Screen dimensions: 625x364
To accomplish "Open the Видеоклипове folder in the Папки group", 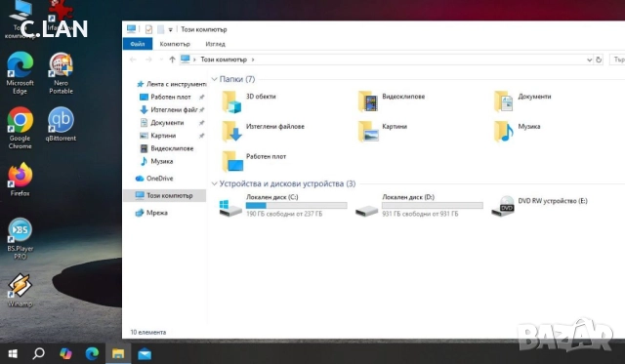I will click(392, 101).
